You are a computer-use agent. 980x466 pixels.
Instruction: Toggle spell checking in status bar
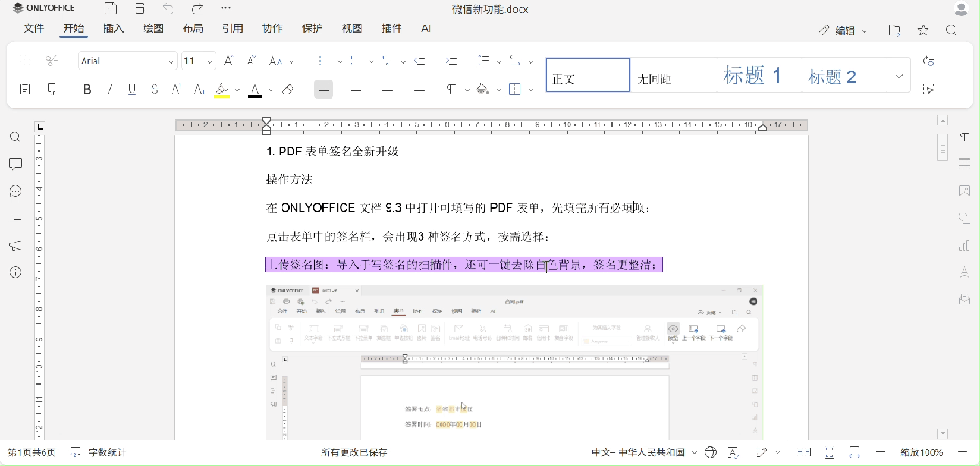pyautogui.click(x=735, y=452)
